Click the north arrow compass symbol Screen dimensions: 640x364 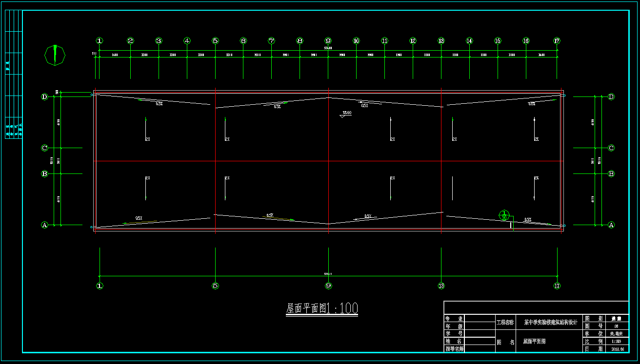pos(55,55)
